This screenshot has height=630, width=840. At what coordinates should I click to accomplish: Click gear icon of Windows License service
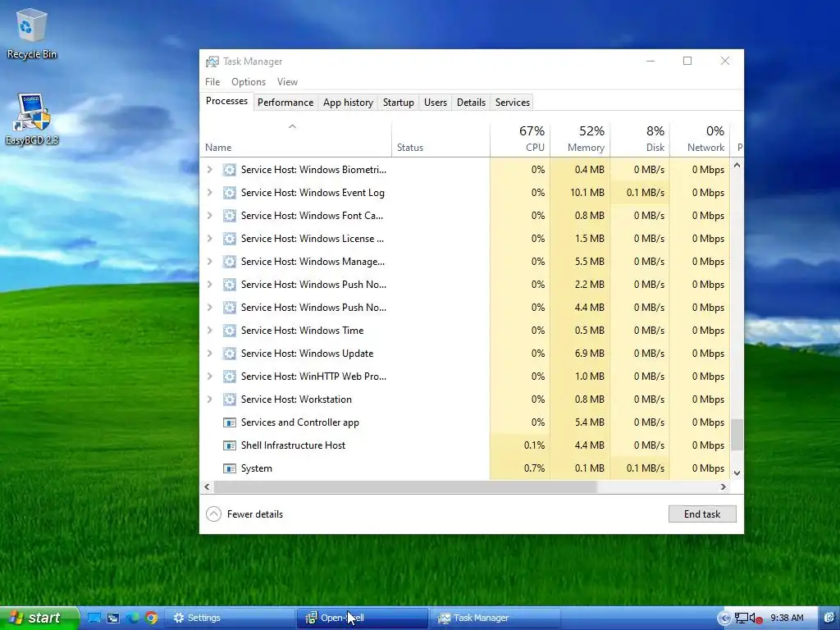230,239
